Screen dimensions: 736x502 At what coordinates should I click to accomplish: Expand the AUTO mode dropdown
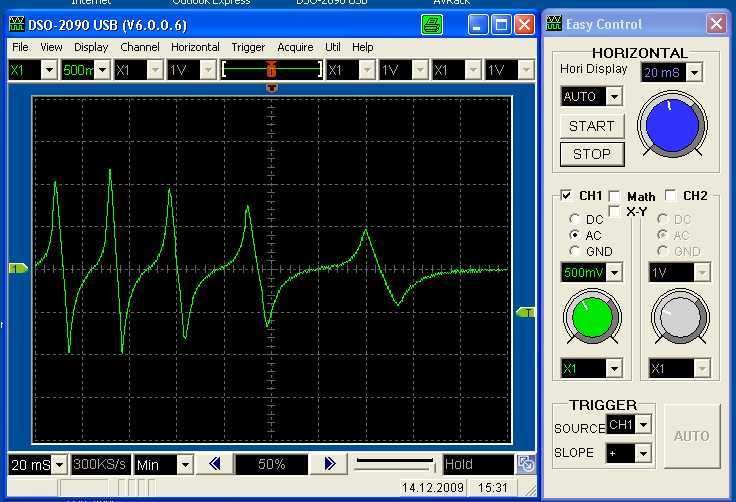(x=614, y=97)
